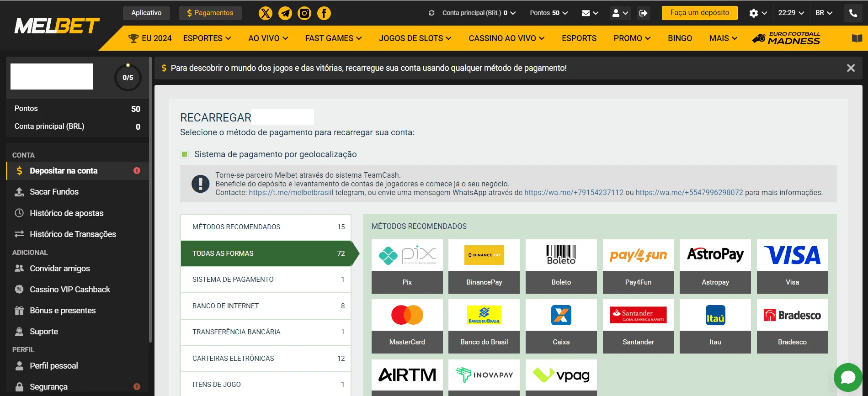Open the Telegram social icon
The width and height of the screenshot is (868, 396).
coord(285,13)
